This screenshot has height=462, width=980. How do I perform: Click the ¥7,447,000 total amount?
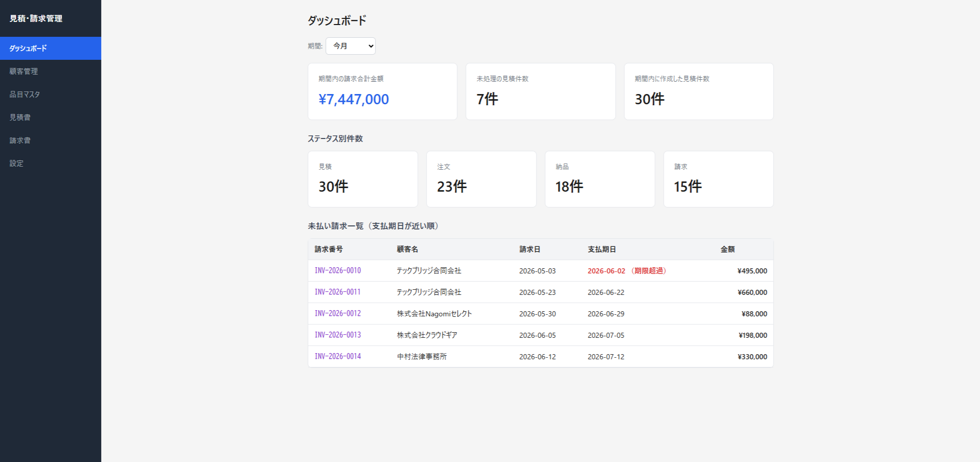(x=354, y=99)
